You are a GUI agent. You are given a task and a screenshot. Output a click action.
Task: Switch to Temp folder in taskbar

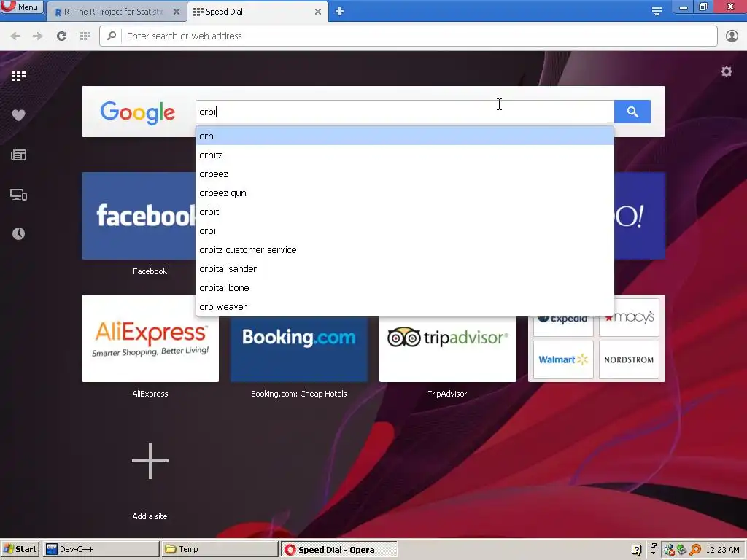(x=220, y=549)
